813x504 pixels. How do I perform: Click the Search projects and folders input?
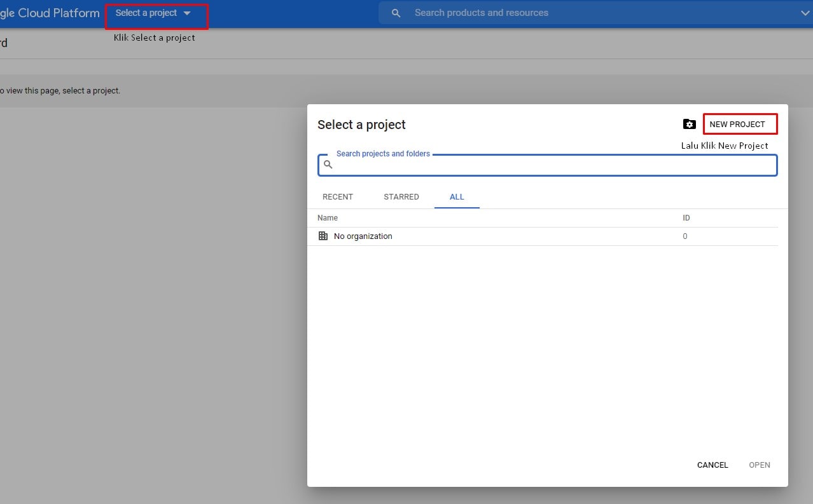point(509,165)
